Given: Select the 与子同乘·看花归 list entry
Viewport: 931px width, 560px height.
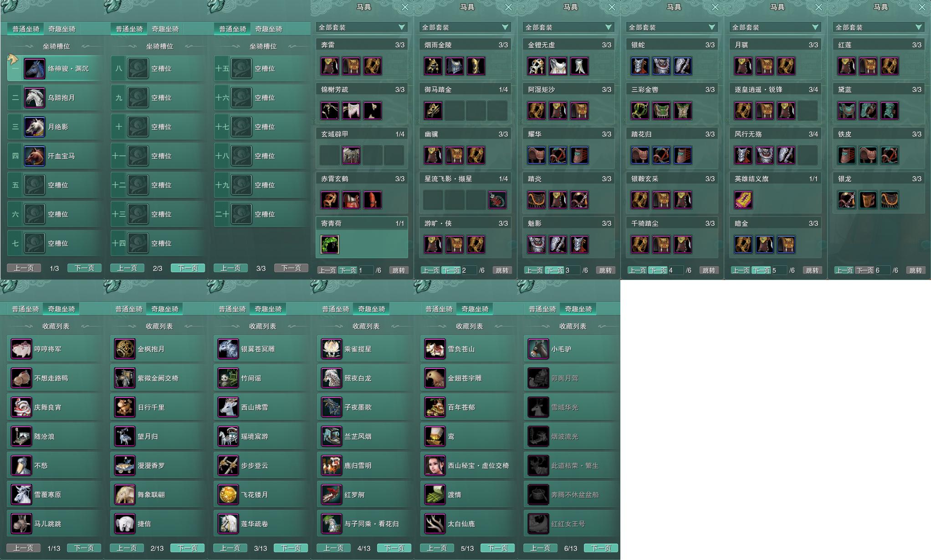Looking at the screenshot, I should coord(364,524).
